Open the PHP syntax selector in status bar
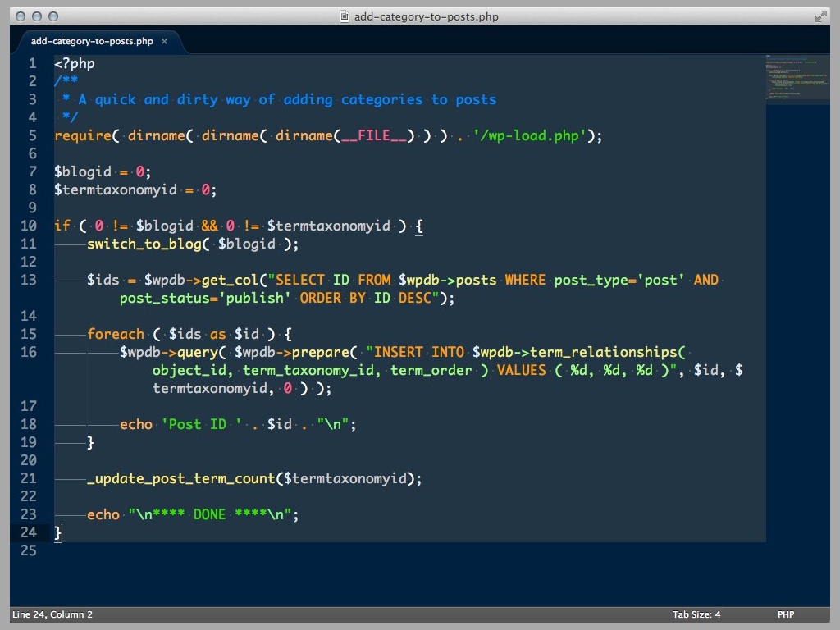This screenshot has height=630, width=840. click(786, 614)
